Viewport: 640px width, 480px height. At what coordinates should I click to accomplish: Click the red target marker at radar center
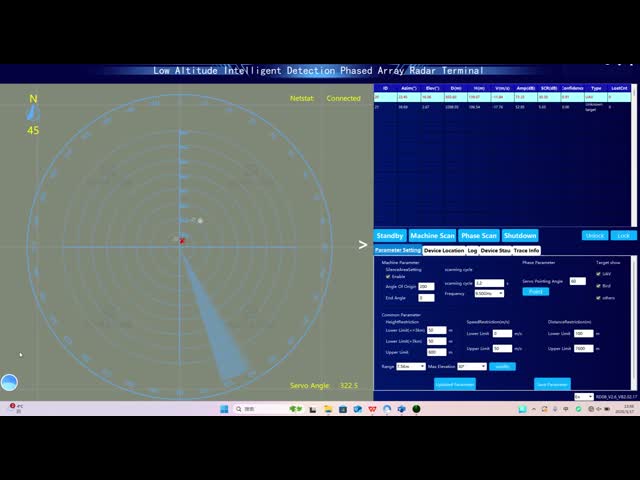pos(182,240)
